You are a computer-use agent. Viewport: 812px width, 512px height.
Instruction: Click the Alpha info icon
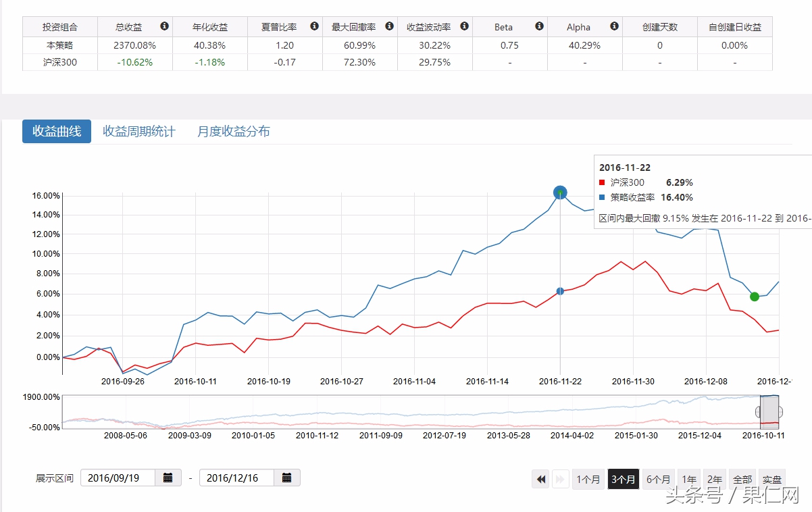click(x=613, y=26)
